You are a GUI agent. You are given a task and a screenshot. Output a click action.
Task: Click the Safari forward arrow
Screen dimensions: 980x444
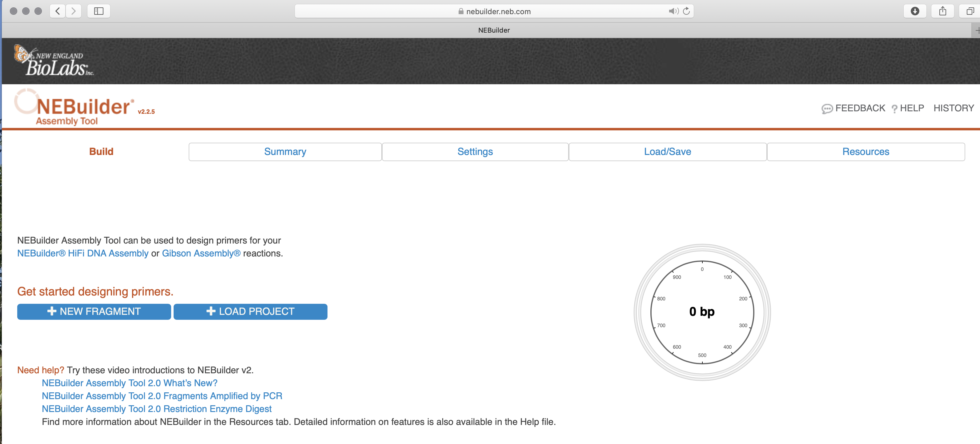click(x=74, y=11)
